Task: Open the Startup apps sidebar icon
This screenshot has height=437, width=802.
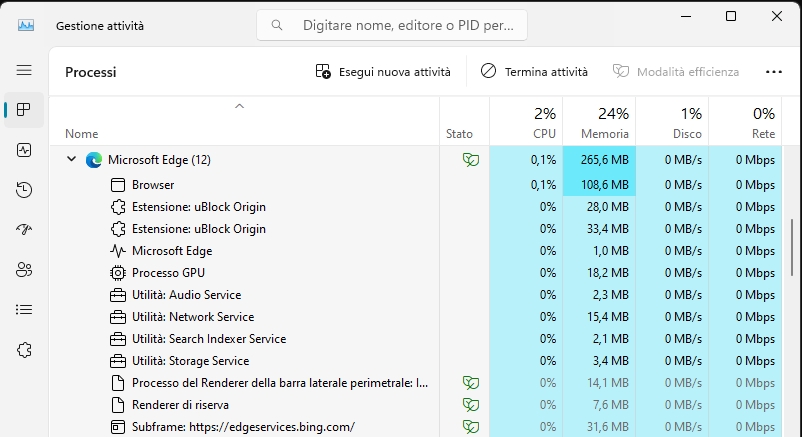Action: pyautogui.click(x=24, y=229)
